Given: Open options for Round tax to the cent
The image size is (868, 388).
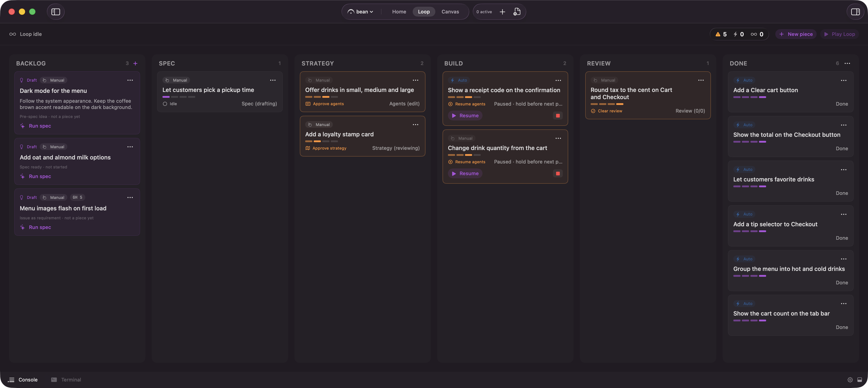Looking at the screenshot, I should [x=701, y=80].
